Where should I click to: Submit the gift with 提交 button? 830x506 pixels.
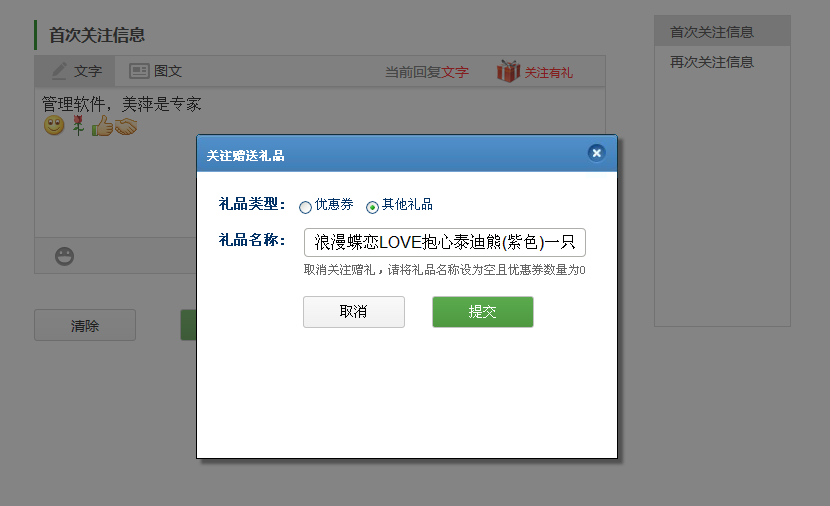point(483,312)
